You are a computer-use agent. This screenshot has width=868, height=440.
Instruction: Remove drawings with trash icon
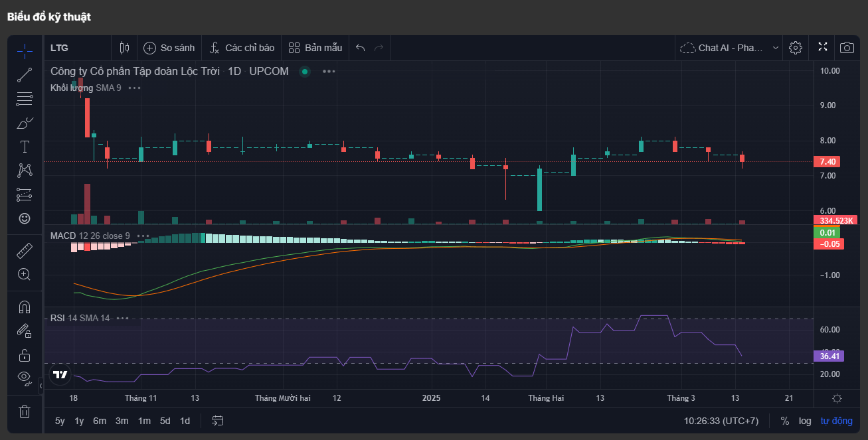click(x=25, y=411)
